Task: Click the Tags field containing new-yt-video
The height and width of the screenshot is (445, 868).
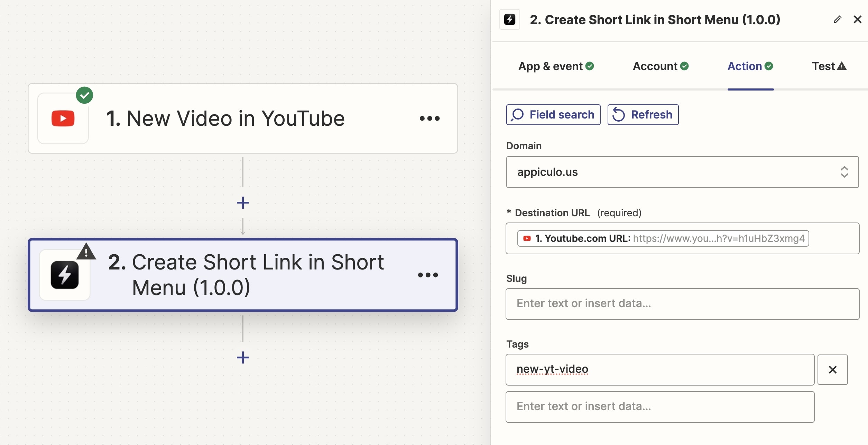Action: point(660,370)
